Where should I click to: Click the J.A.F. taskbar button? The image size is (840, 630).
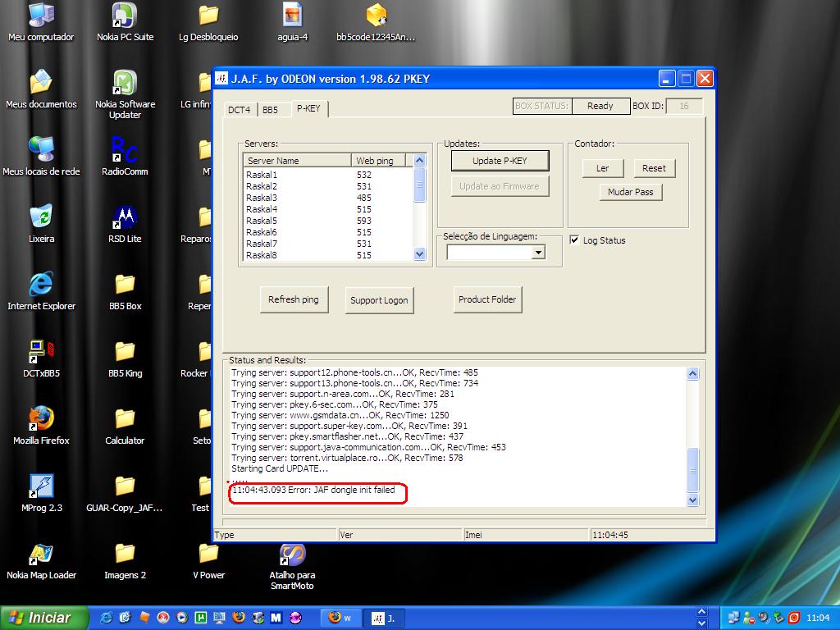[x=384, y=618]
